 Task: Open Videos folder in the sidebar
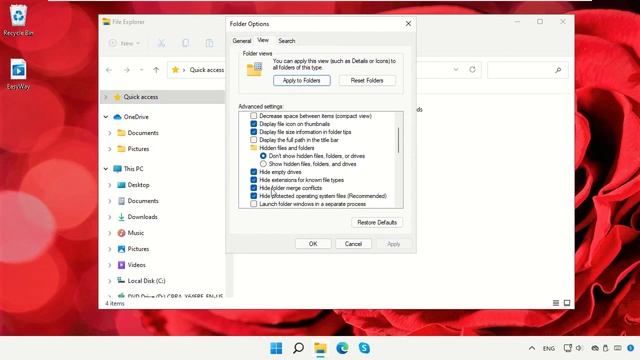pos(136,265)
